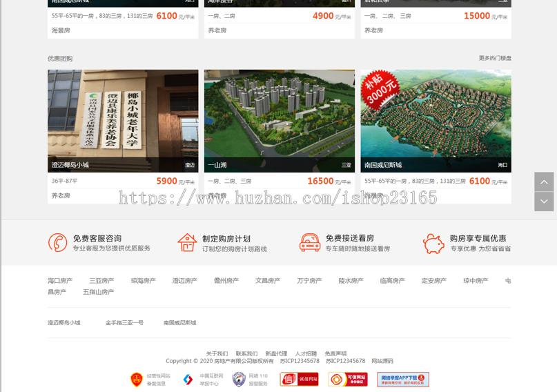557x392 pixels.
Task: Click the 诚信网站 red badge
Action: pos(299,379)
